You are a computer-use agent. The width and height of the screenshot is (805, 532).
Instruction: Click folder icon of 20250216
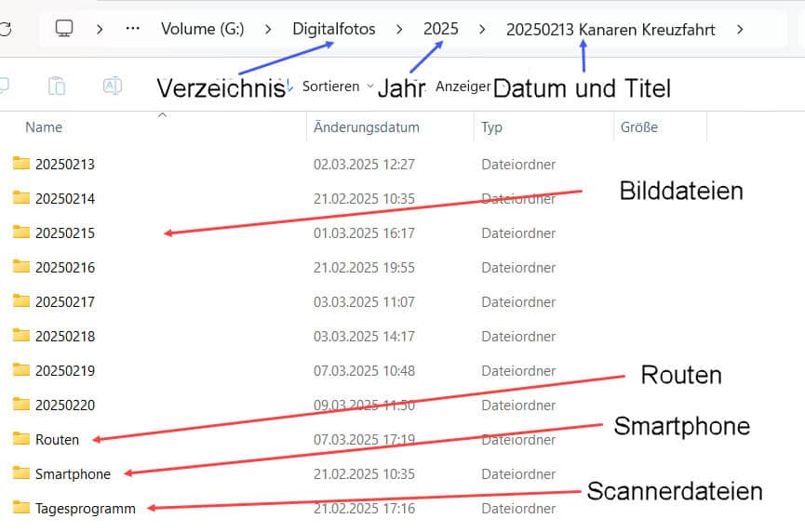click(21, 266)
